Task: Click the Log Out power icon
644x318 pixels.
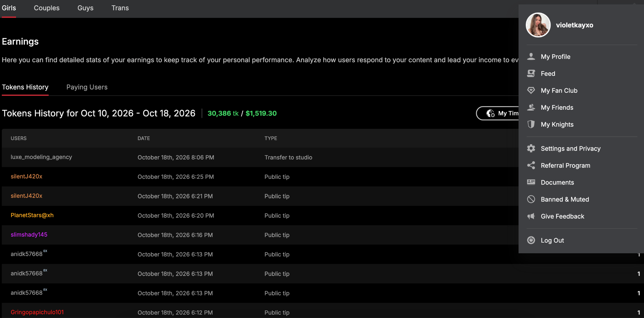Action: 531,240
